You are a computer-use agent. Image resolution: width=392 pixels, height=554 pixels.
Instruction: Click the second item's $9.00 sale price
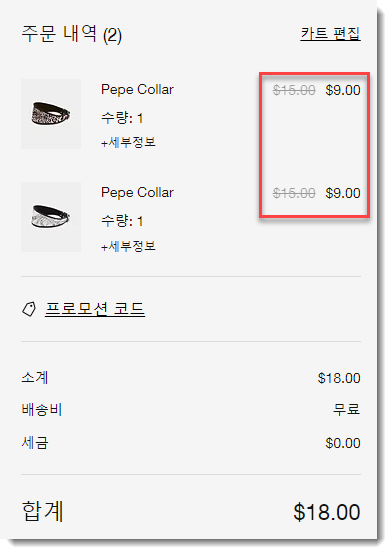click(343, 193)
